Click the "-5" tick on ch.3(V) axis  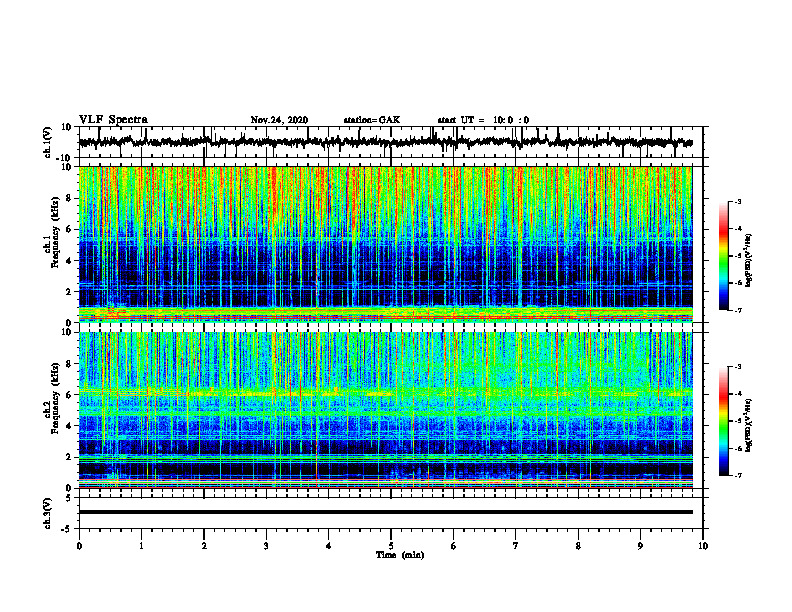click(x=68, y=529)
